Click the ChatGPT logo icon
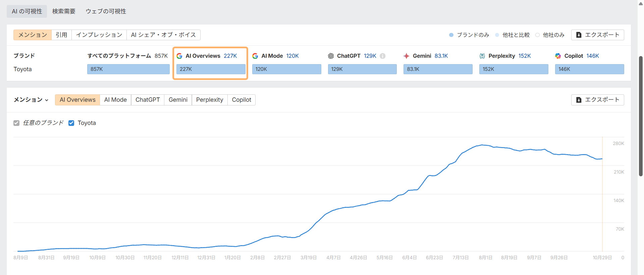644x275 pixels. click(x=331, y=56)
